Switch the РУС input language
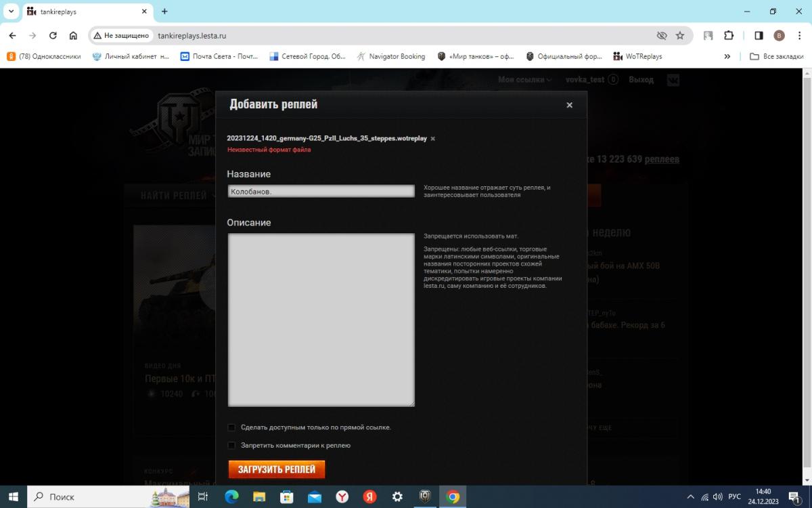The height and width of the screenshot is (508, 812). tap(734, 496)
